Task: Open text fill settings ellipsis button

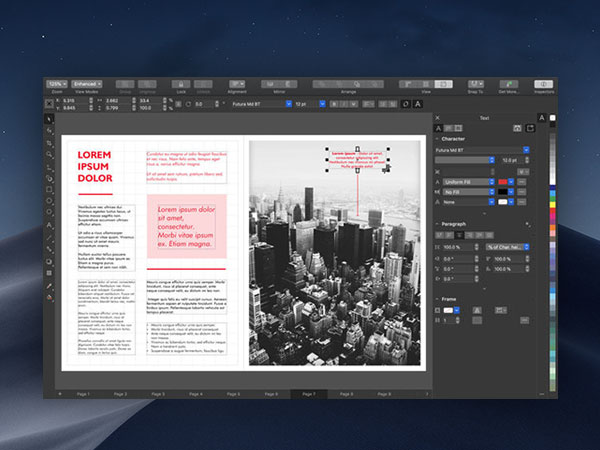Action: click(522, 182)
